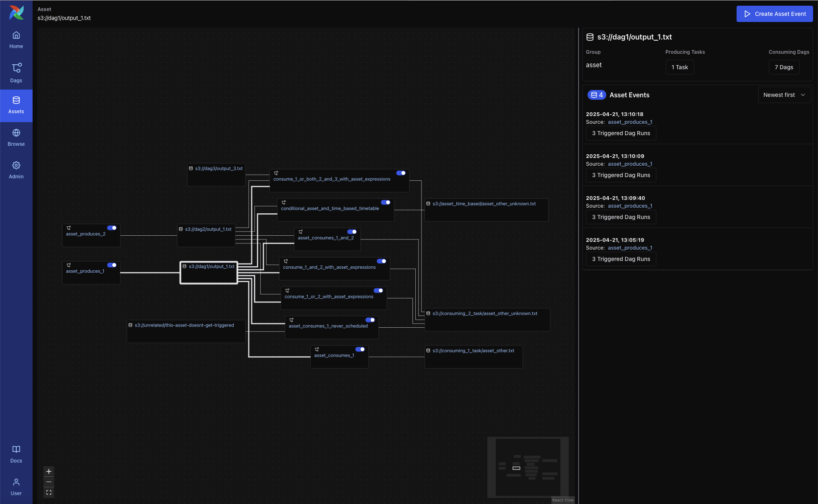Zoom out on the graph

click(49, 482)
